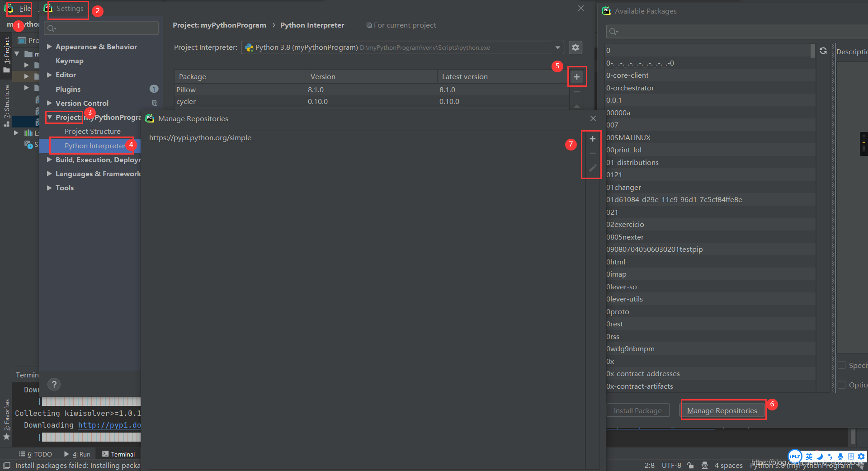Click the plus icon to install a package in Settings
Image resolution: width=868 pixels, height=471 pixels.
(x=576, y=77)
